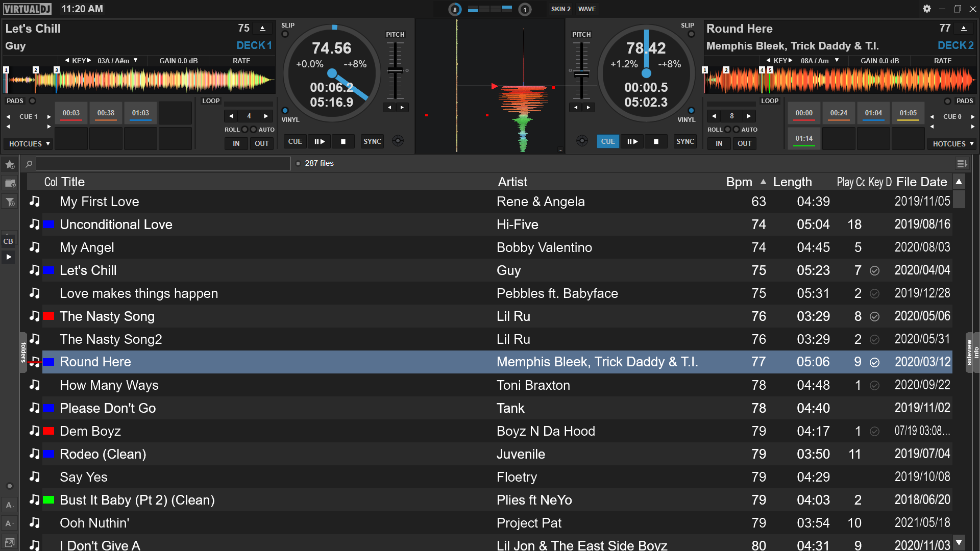Double the deck 1 loop length
Image resolution: width=980 pixels, height=551 pixels.
click(x=266, y=116)
